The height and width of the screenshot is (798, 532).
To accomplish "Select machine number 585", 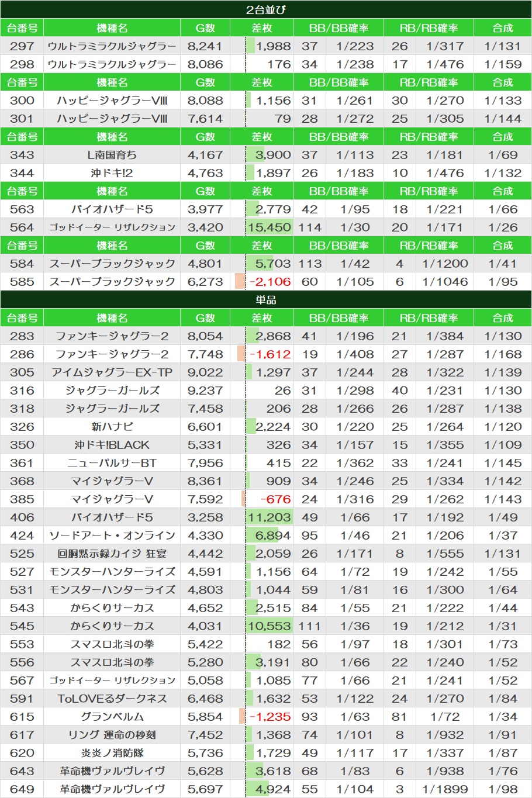I will [22, 282].
